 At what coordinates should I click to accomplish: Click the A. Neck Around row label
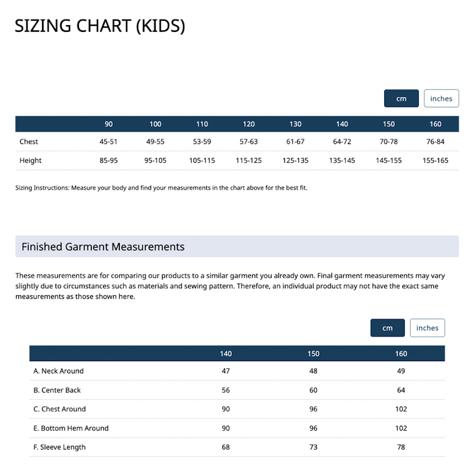pyautogui.click(x=58, y=371)
